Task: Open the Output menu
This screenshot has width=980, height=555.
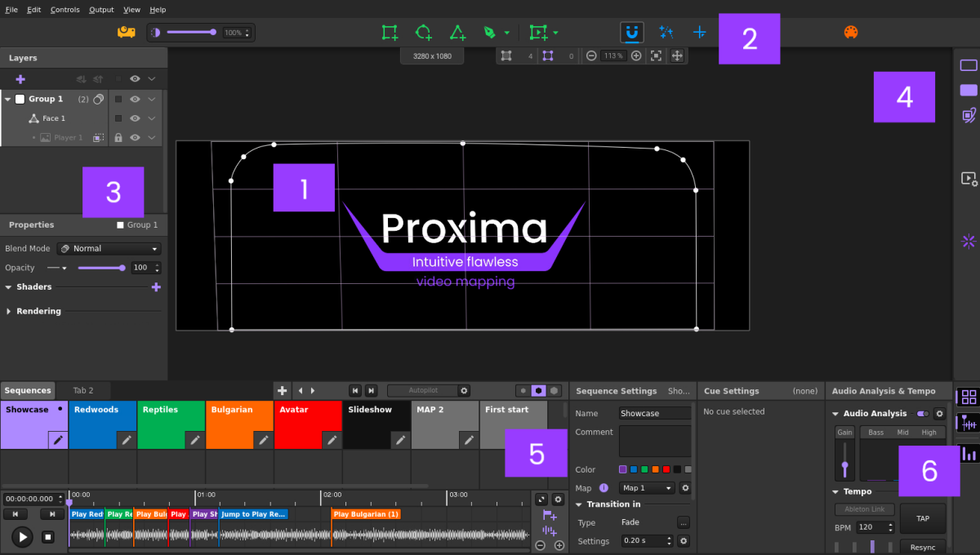Action: click(101, 10)
